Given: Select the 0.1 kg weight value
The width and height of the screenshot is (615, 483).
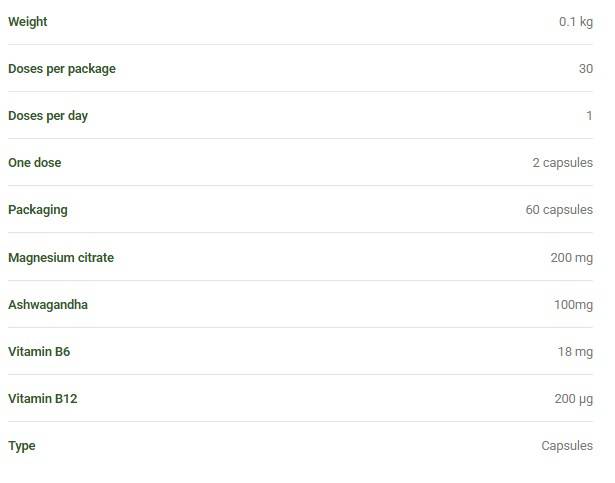Looking at the screenshot, I should (576, 22).
